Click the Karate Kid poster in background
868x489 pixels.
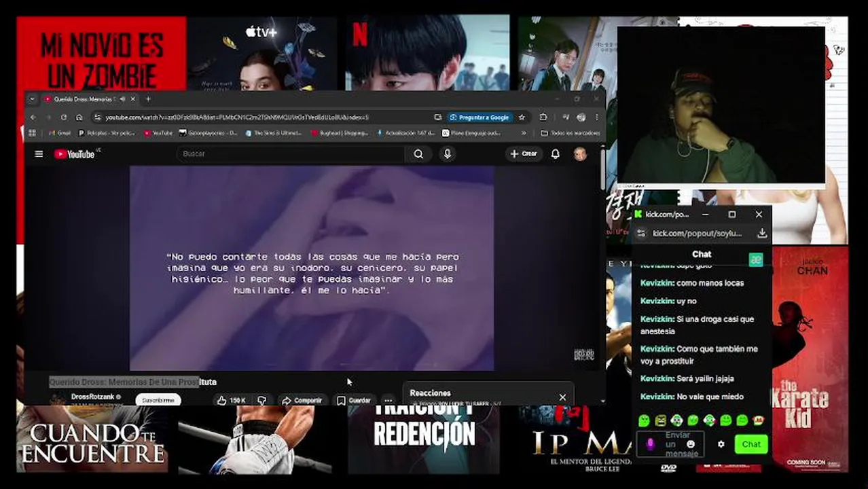(810, 360)
